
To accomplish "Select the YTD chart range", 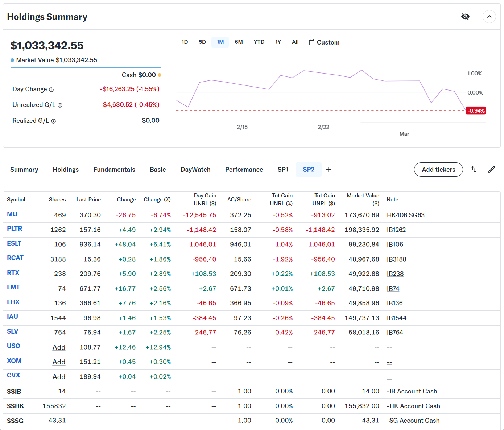I will coord(259,42).
